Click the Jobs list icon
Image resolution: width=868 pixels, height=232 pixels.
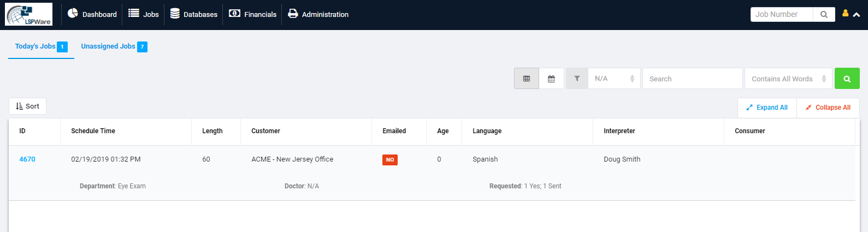(x=134, y=13)
